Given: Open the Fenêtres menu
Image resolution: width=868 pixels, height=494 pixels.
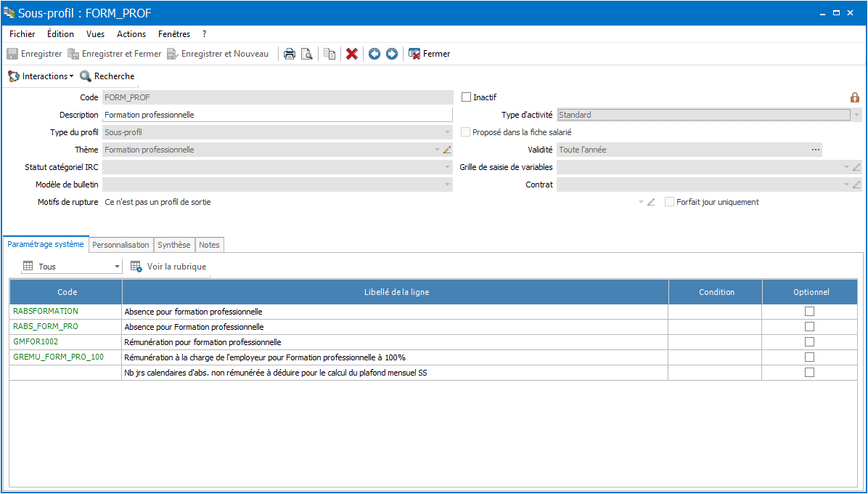Looking at the screenshot, I should pos(174,34).
